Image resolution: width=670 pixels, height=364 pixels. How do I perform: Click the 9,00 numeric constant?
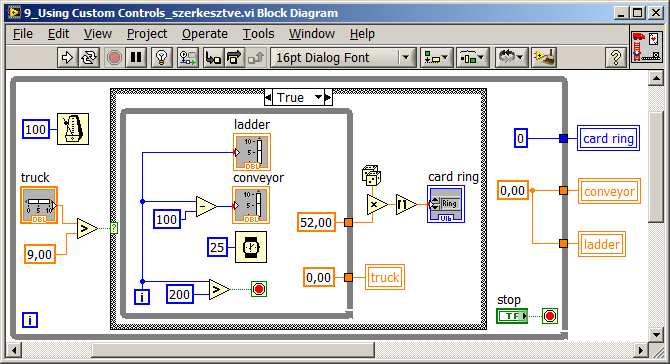pos(40,255)
